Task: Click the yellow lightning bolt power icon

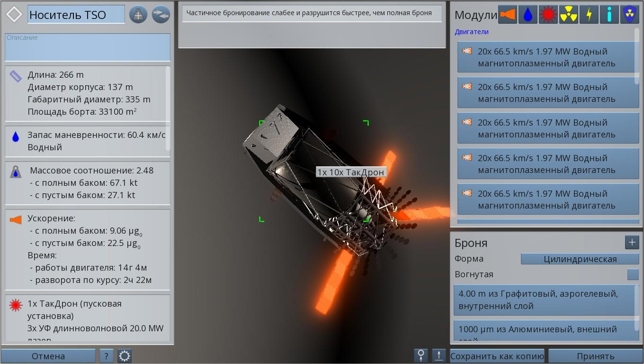Action: 589,15
